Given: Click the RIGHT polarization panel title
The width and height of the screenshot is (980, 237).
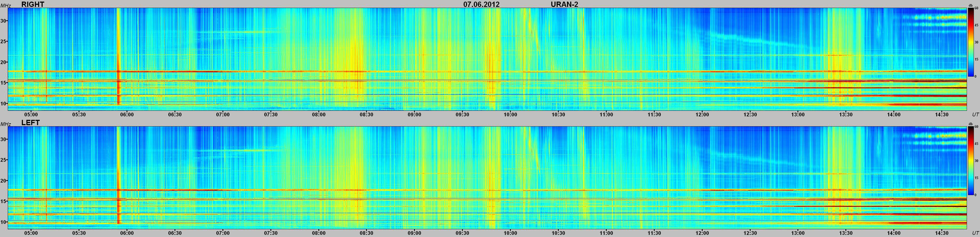Looking at the screenshot, I should click(x=33, y=4).
